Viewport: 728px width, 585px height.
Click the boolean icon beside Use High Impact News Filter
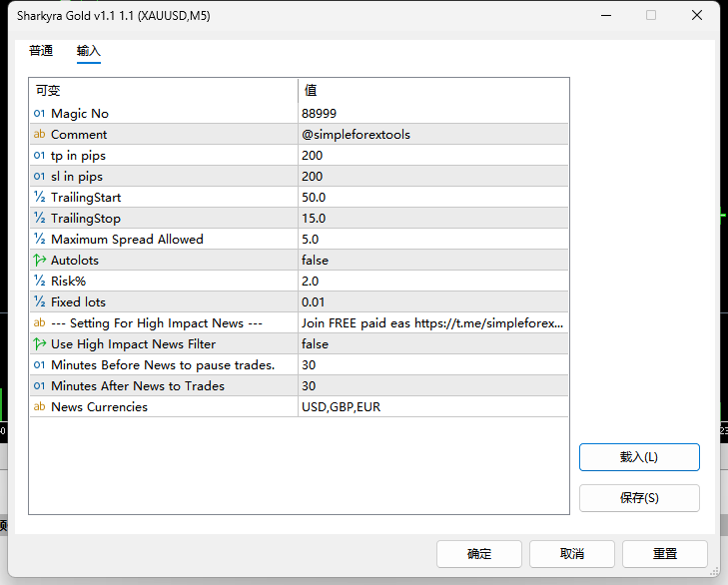40,343
